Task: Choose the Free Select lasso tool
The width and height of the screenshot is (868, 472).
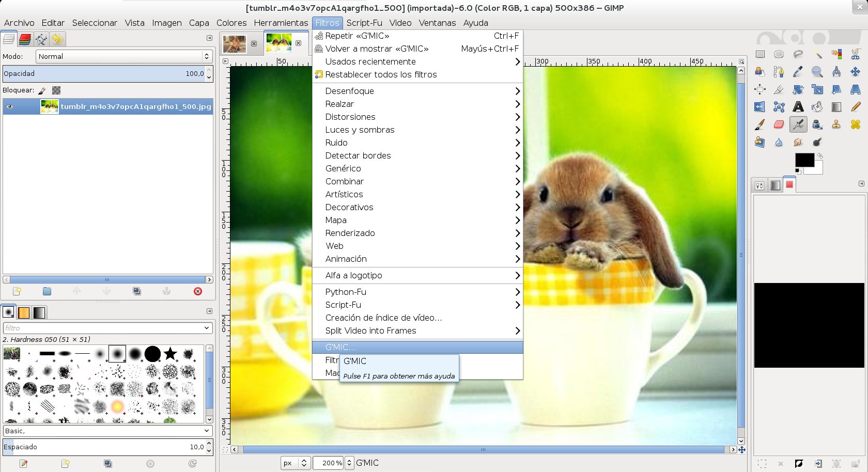Action: [798, 54]
